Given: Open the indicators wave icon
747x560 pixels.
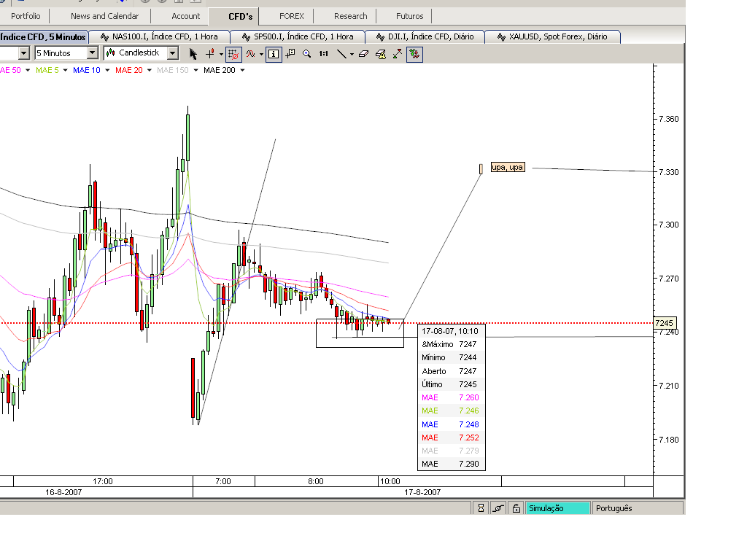Looking at the screenshot, I should 251,54.
